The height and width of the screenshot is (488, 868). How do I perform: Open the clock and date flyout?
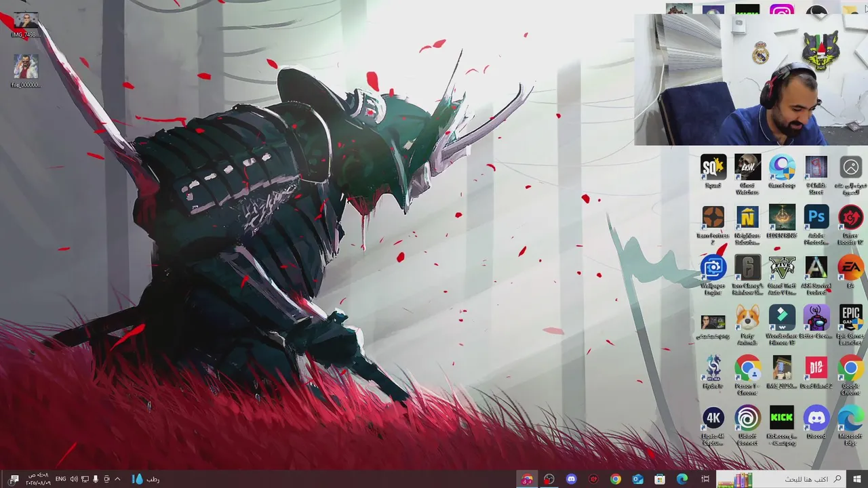coord(39,479)
